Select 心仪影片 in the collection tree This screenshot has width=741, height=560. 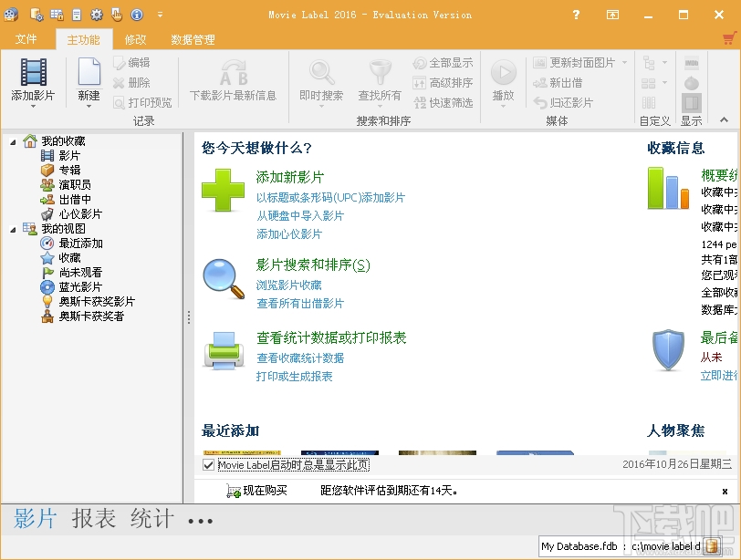(71, 214)
